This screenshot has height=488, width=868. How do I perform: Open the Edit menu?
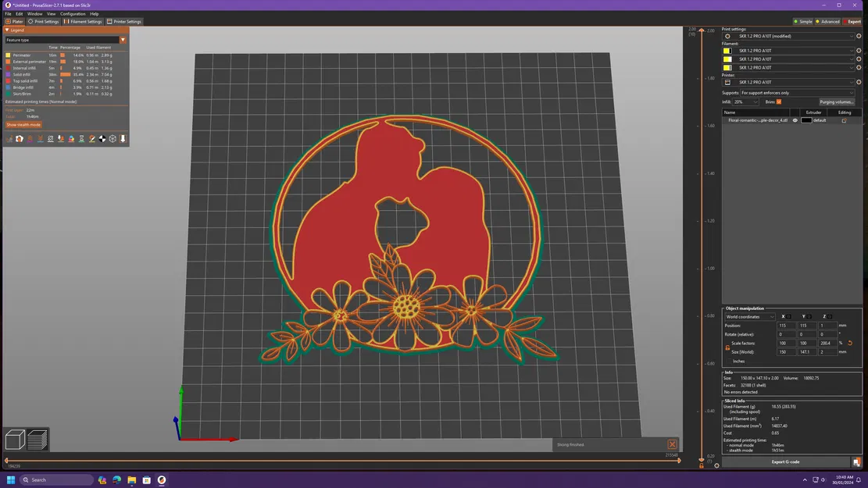coord(20,14)
